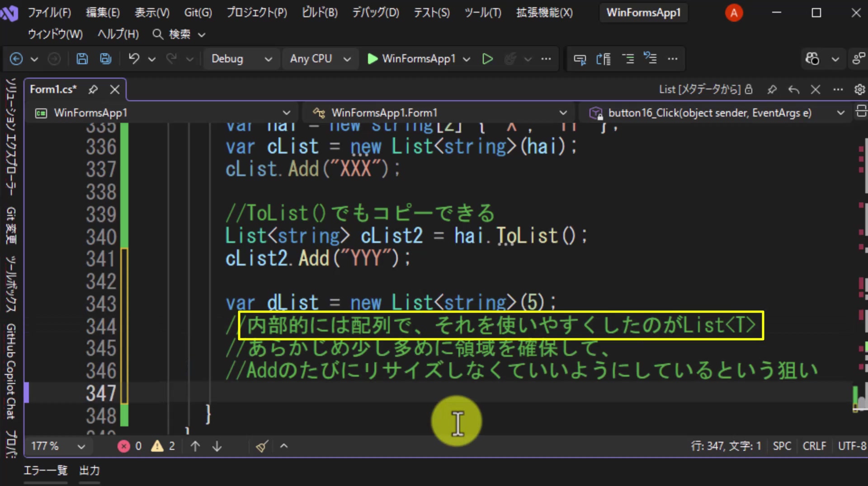Click the Save All icon
Screen dimensions: 868x486
tap(106, 59)
